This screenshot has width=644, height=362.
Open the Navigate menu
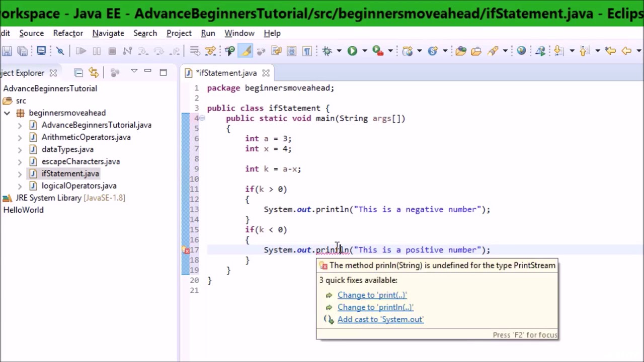pos(108,33)
